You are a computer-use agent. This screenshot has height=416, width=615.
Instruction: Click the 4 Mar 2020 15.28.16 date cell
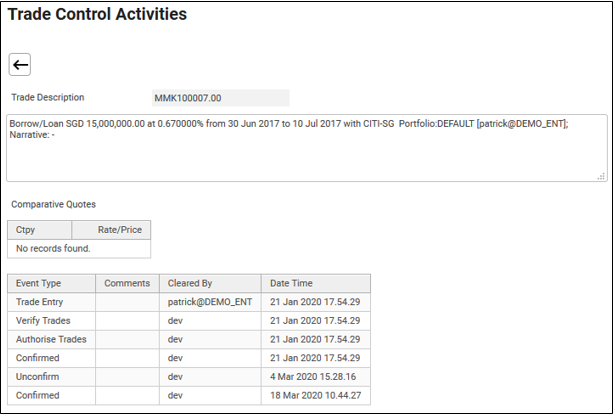click(316, 377)
